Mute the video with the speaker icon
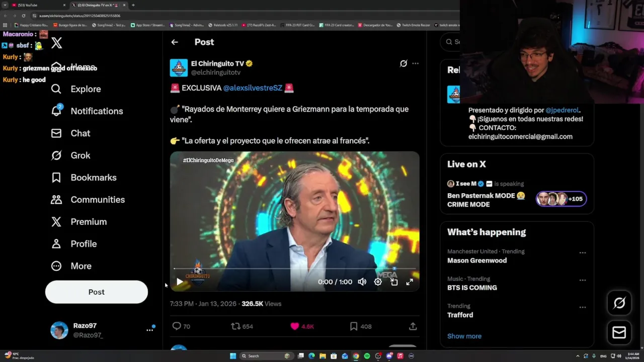 click(x=362, y=282)
